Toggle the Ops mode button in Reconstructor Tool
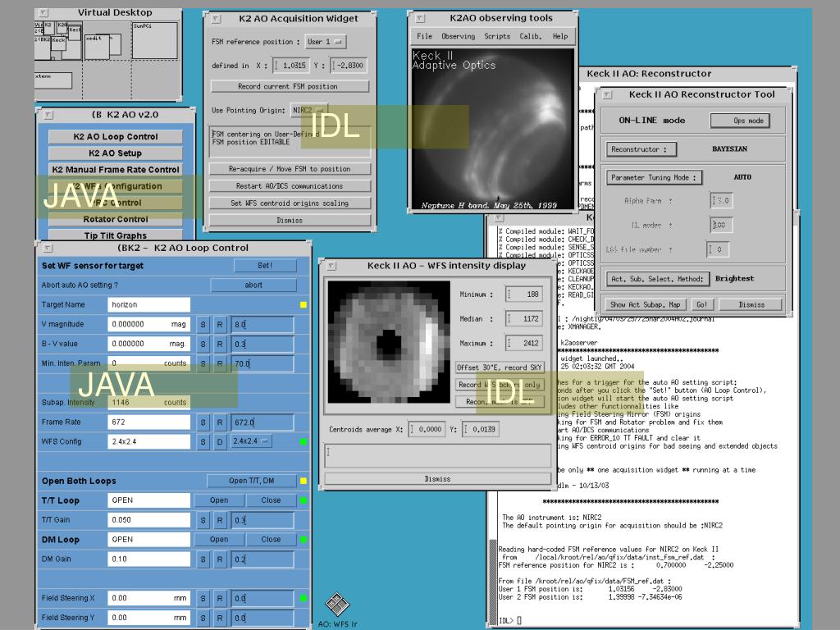 [741, 121]
